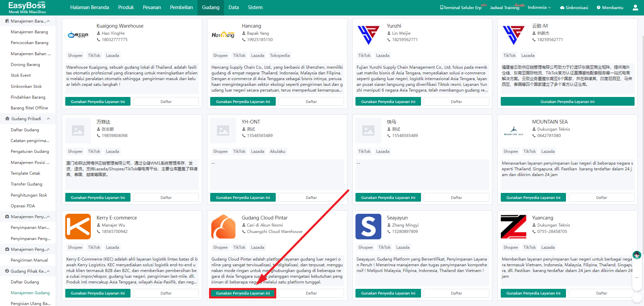Open Pembelian menu

(182, 7)
